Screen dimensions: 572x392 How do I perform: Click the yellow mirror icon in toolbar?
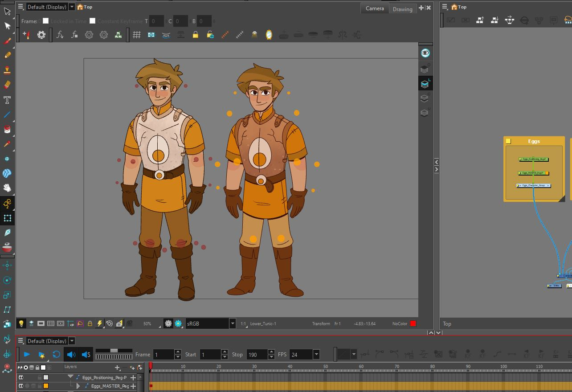[269, 35]
